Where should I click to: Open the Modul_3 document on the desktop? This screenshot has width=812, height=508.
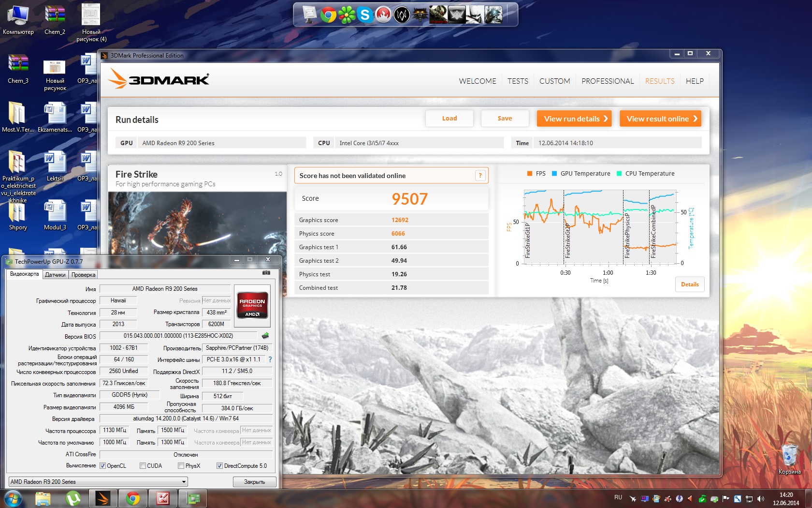coord(55,215)
